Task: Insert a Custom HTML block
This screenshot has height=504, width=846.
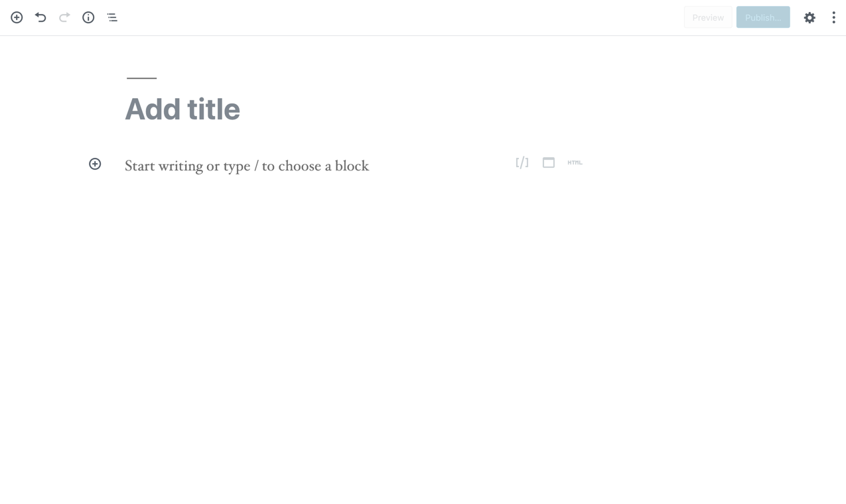Action: click(575, 162)
